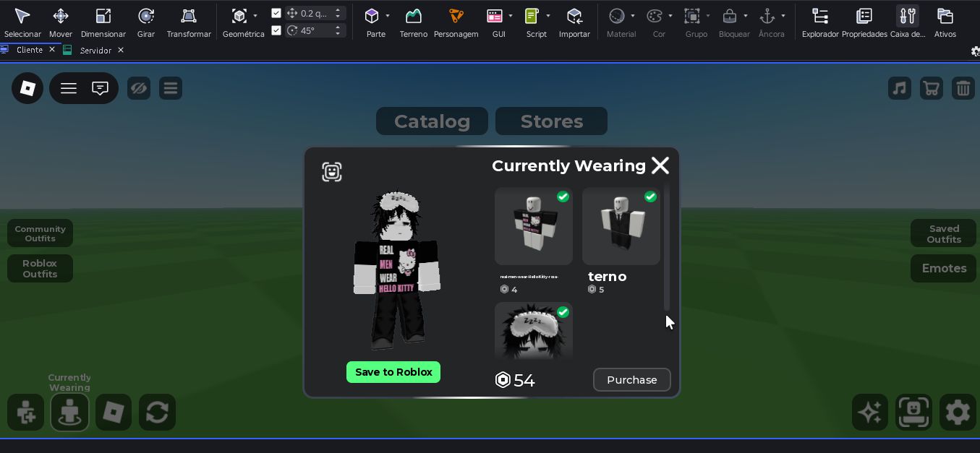
Task: Toggle the crossed-eye hide UI button
Action: point(139,88)
